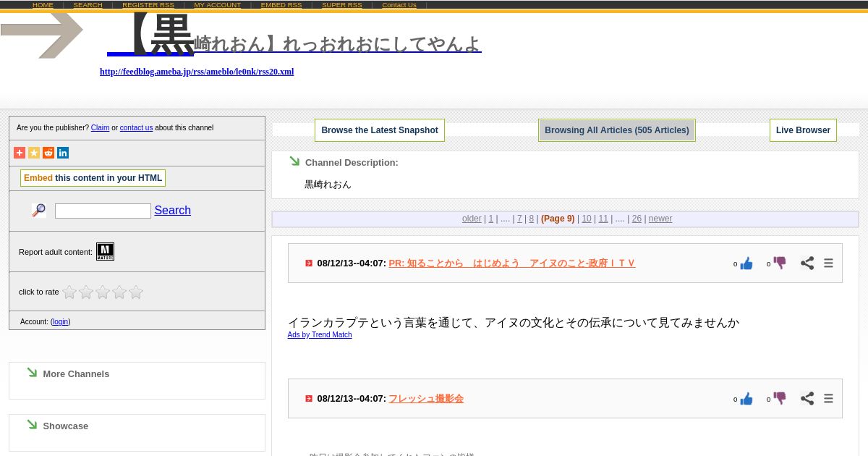This screenshot has height=456, width=868.
Task: Open SUPER RSS in top menu
Action: point(342,5)
